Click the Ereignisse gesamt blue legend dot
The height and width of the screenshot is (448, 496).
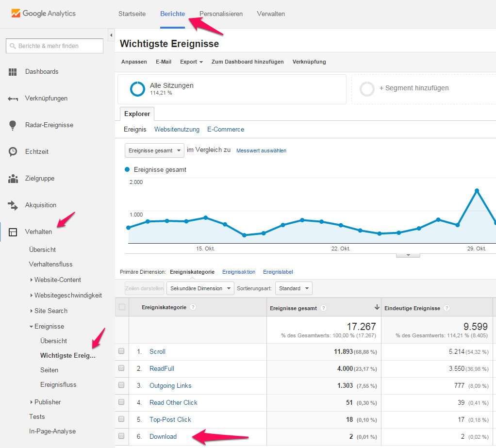coord(127,169)
